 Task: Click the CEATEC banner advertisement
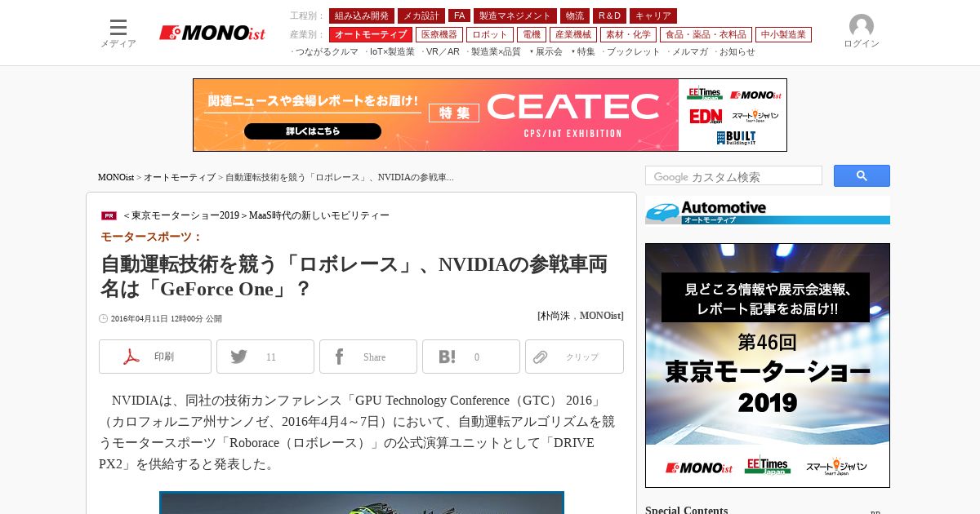[490, 115]
